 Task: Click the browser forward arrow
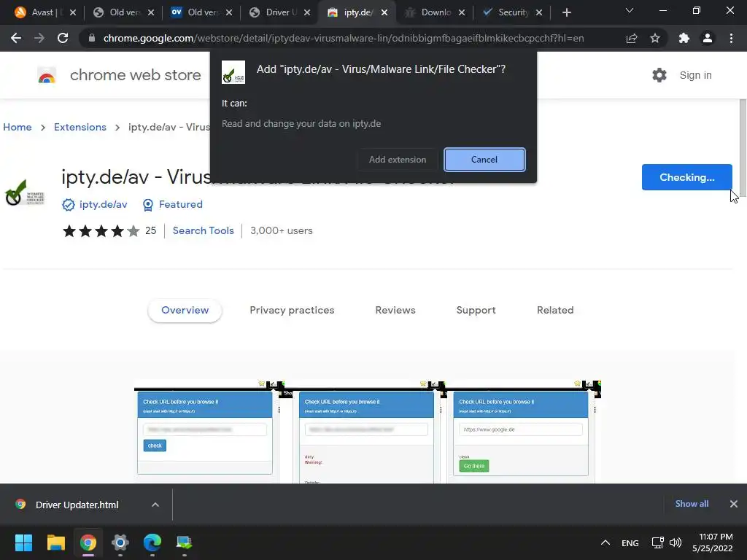coord(39,38)
